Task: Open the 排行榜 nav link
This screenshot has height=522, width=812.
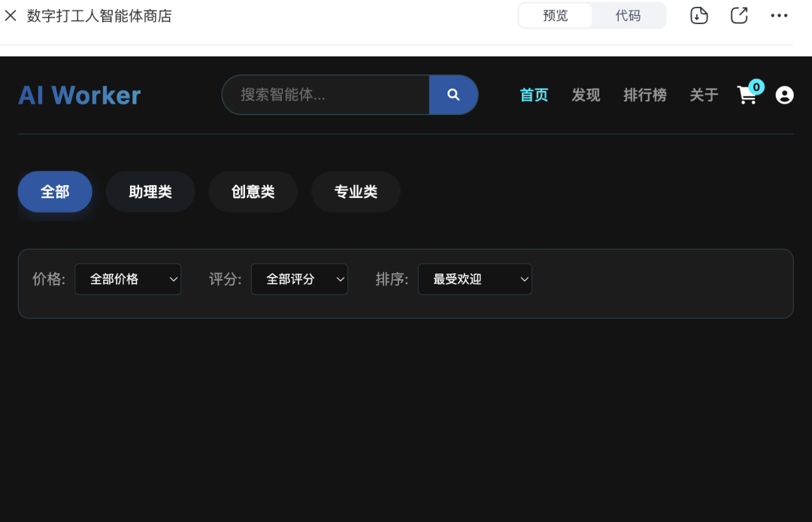Action: pyautogui.click(x=645, y=95)
